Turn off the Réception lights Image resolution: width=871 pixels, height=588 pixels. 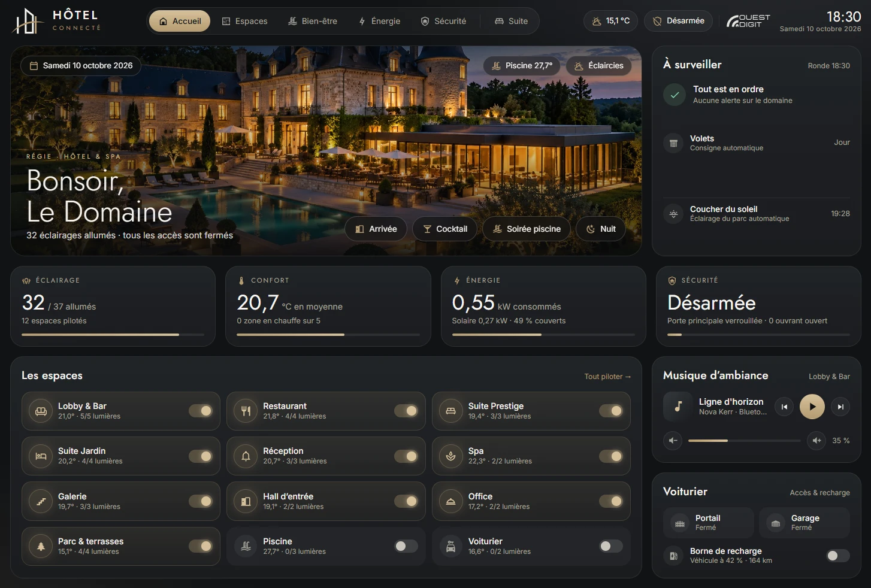[406, 456]
